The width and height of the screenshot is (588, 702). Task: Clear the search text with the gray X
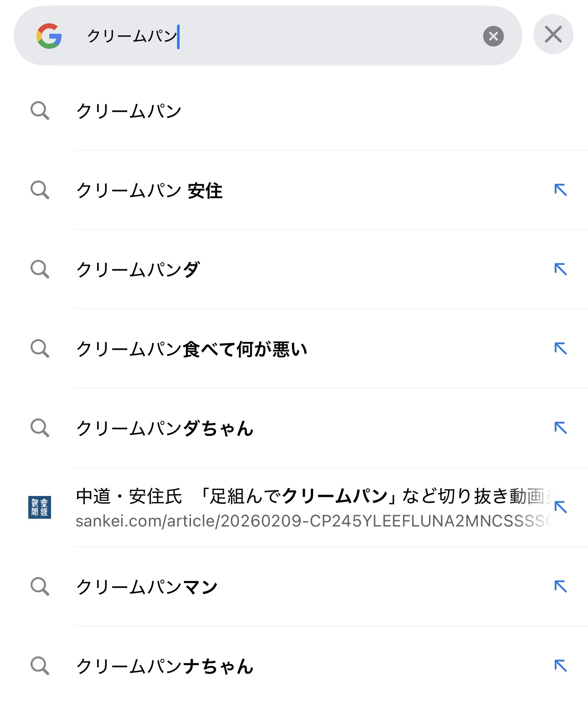pyautogui.click(x=493, y=36)
